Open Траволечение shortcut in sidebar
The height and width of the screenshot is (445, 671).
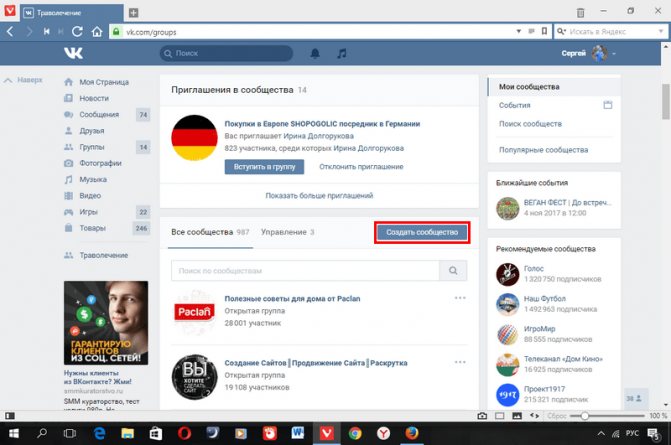pyautogui.click(x=104, y=255)
